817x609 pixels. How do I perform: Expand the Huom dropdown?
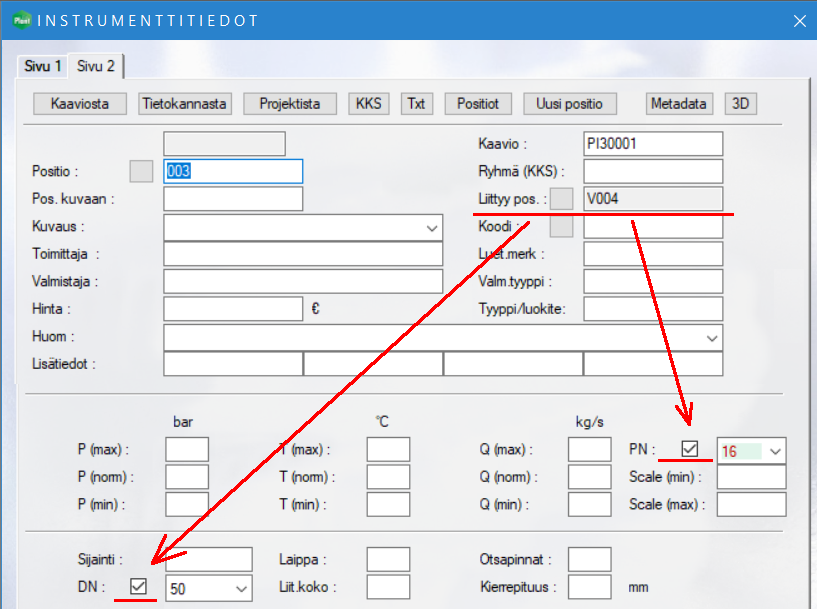point(712,338)
